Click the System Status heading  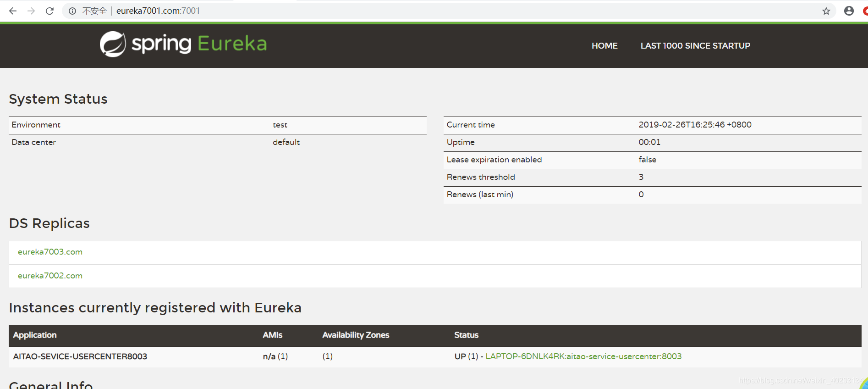58,99
